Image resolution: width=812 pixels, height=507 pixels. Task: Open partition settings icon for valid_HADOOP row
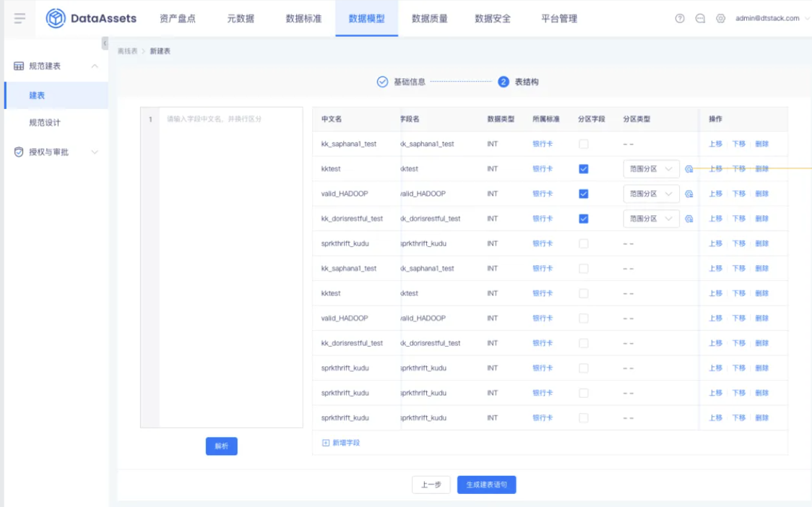(x=688, y=194)
